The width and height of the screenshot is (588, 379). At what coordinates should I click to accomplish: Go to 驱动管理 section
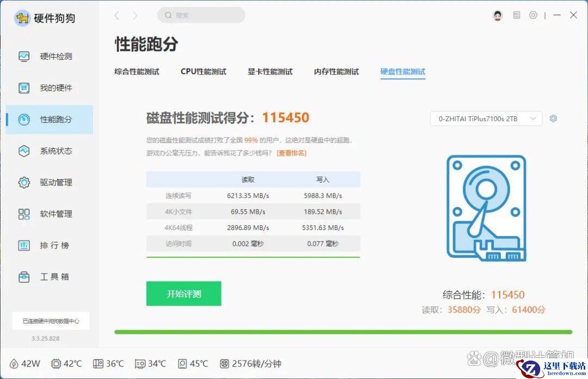click(49, 183)
